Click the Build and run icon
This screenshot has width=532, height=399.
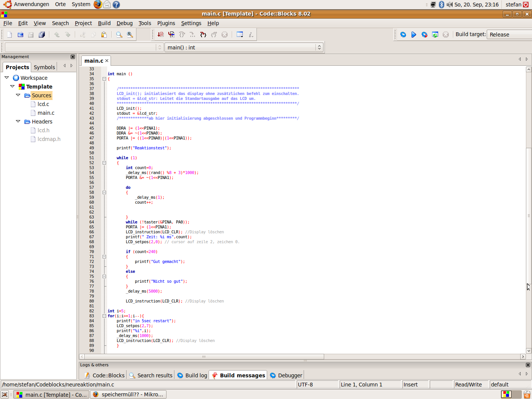pyautogui.click(x=424, y=35)
